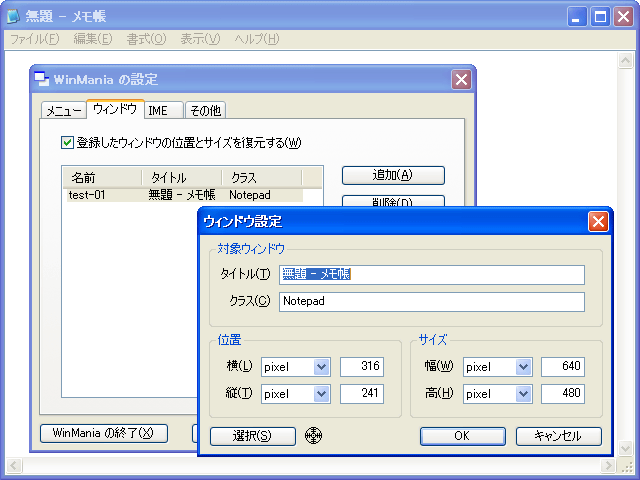This screenshot has height=480, width=640.
Task: Click Notepad's horizontal scrollbar left arrow
Action: point(13,465)
